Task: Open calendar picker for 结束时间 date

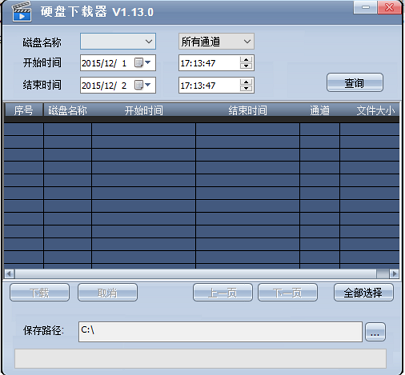Action: (x=143, y=85)
